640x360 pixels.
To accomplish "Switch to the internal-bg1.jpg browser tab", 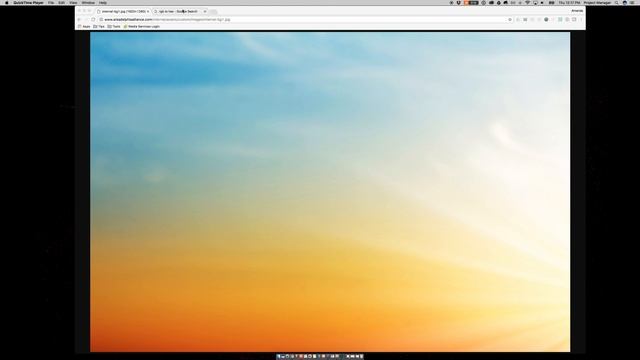I will pyautogui.click(x=123, y=11).
